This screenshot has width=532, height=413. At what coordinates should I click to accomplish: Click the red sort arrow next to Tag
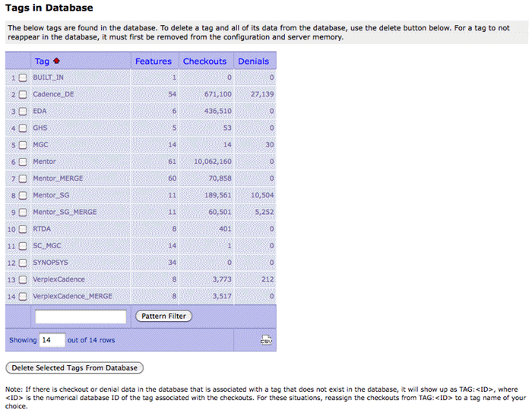(x=56, y=61)
